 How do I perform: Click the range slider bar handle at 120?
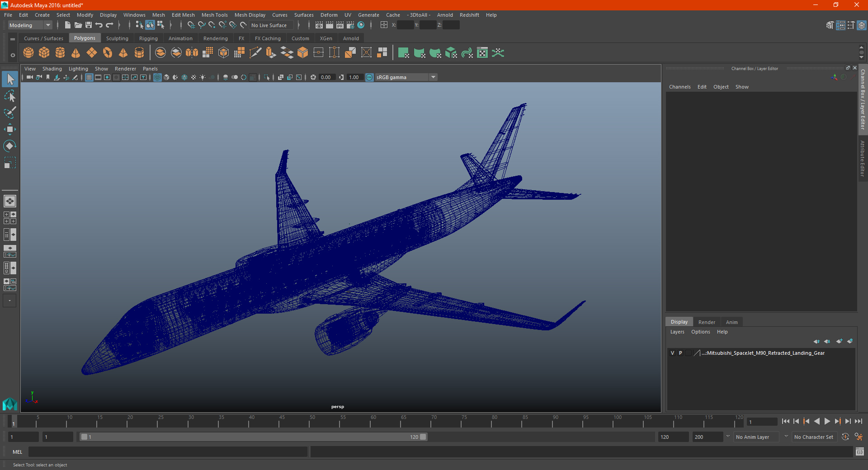point(423,437)
